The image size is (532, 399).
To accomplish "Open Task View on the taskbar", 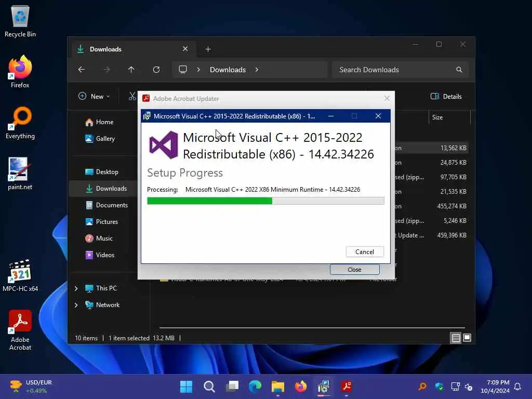I will (x=232, y=387).
